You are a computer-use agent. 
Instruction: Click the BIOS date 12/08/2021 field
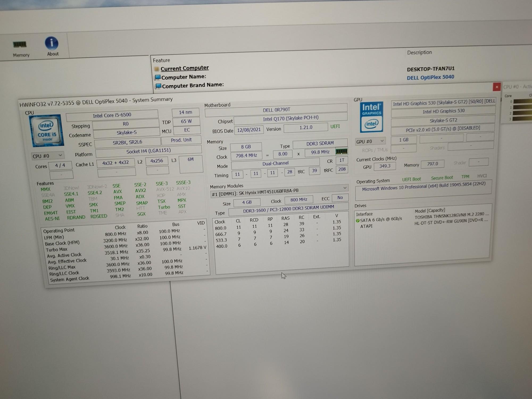[249, 130]
